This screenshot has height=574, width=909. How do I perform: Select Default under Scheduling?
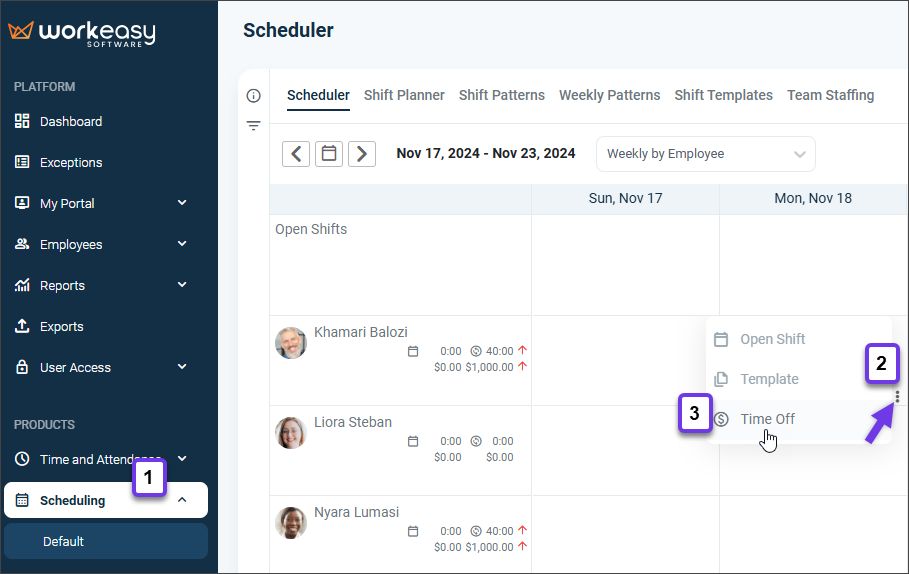tap(63, 541)
